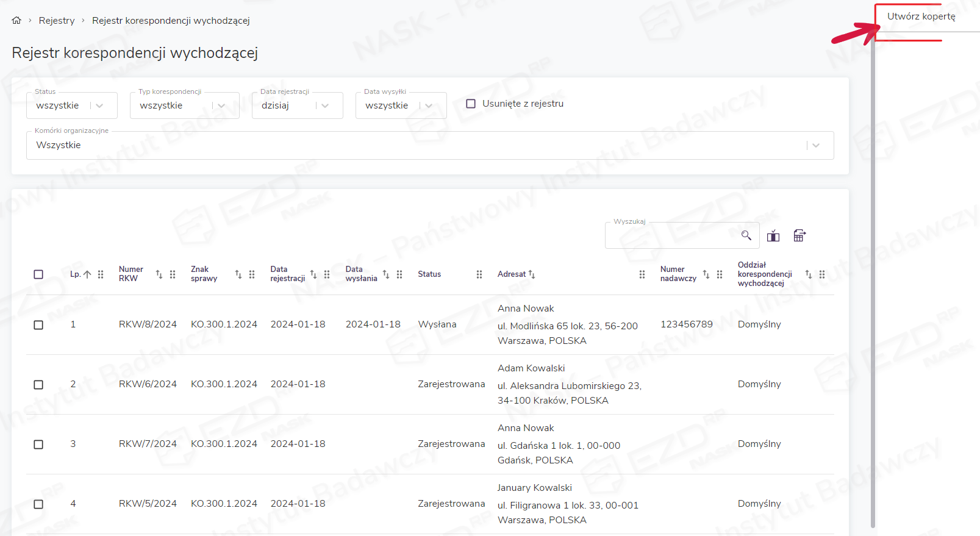980x536 pixels.
Task: Sort by Numer RKW column arrows
Action: point(159,274)
